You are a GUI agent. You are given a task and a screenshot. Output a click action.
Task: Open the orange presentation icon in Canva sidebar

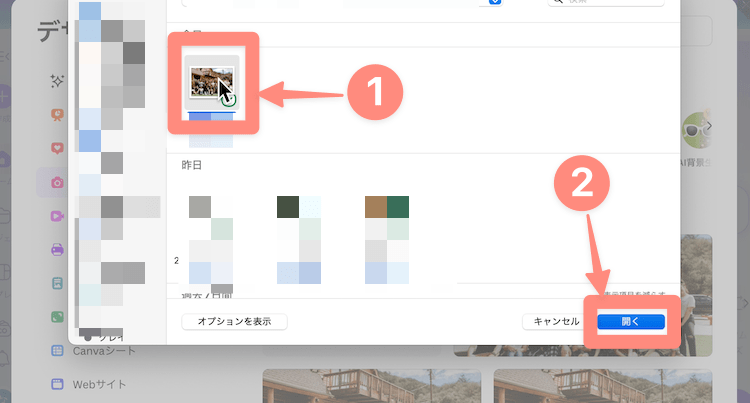(57, 115)
